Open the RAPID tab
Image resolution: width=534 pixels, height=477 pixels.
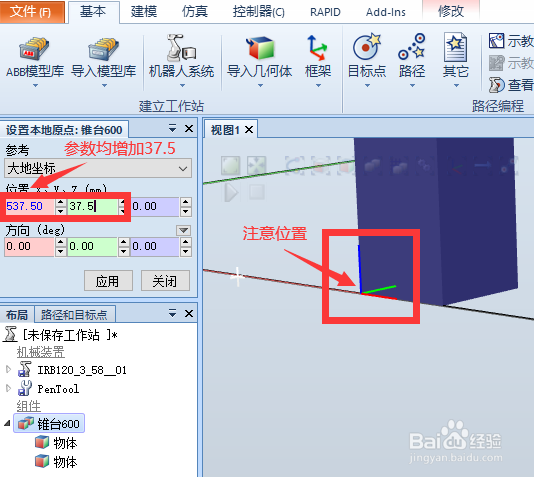325,12
